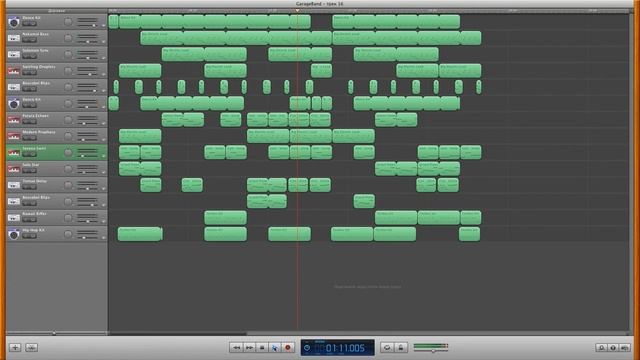
Task: Click the red record button
Action: coord(288,347)
